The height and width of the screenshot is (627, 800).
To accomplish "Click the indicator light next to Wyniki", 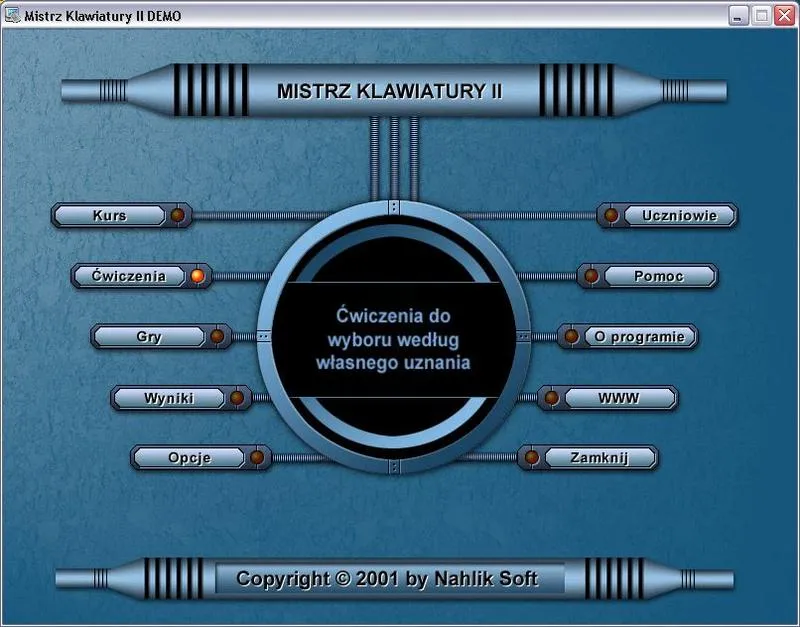I will tap(237, 398).
